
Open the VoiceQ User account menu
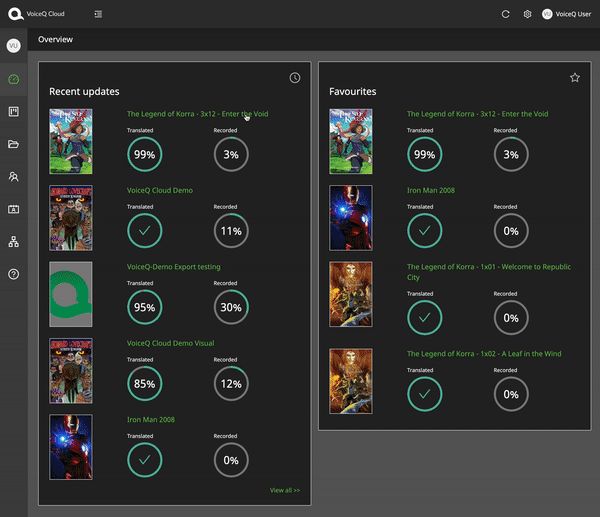pos(566,14)
